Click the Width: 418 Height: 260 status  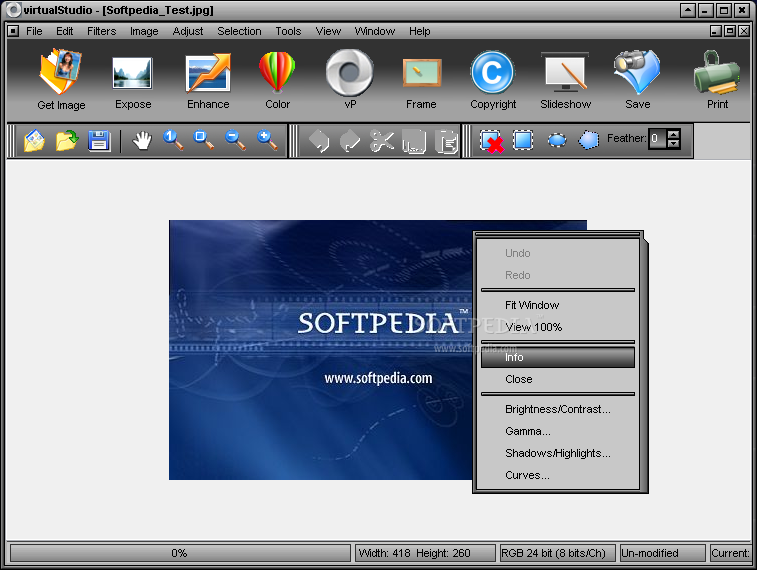pos(425,553)
